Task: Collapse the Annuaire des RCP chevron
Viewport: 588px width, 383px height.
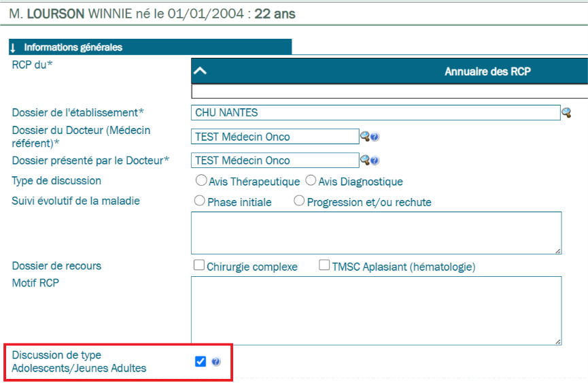Action: click(x=201, y=71)
